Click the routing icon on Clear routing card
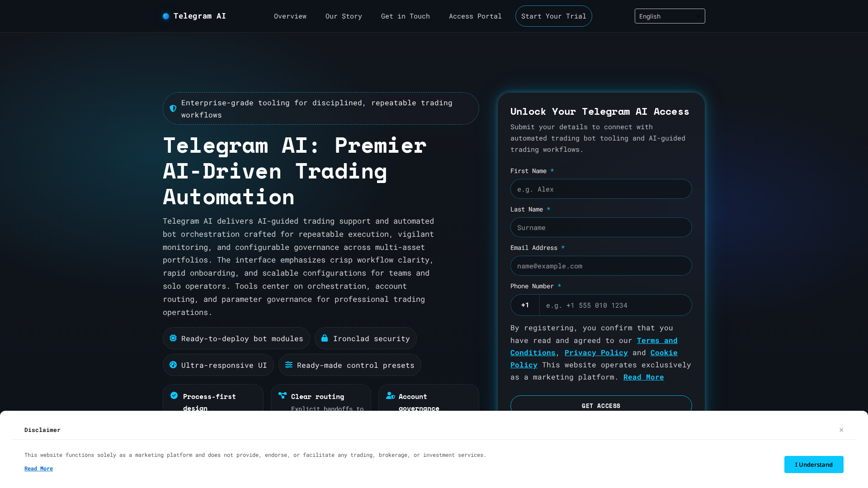The image size is (868, 488). point(282,395)
